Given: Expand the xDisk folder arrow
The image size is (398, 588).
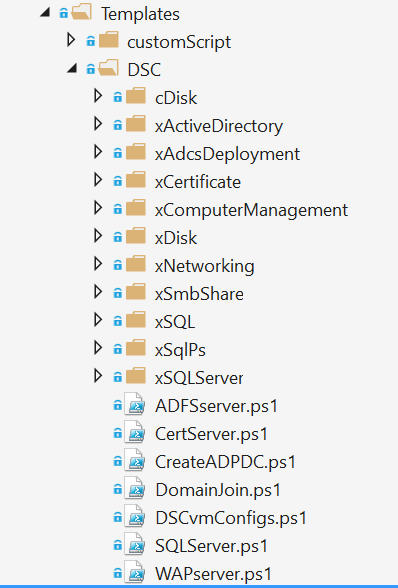Looking at the screenshot, I should point(98,236).
